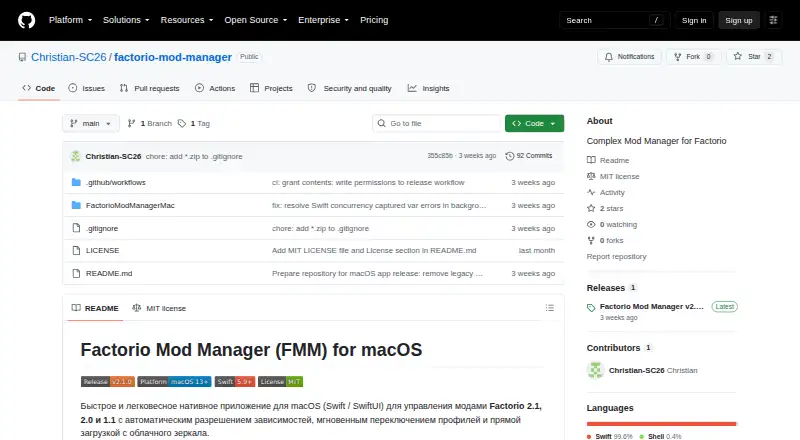This screenshot has width=800, height=440.
Task: Click the LICENSE file icon
Action: (x=76, y=251)
